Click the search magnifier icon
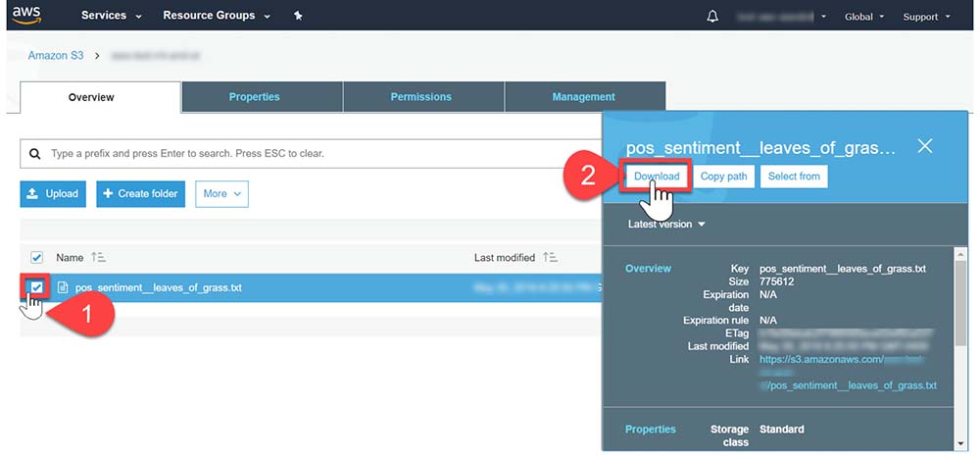 (x=35, y=153)
